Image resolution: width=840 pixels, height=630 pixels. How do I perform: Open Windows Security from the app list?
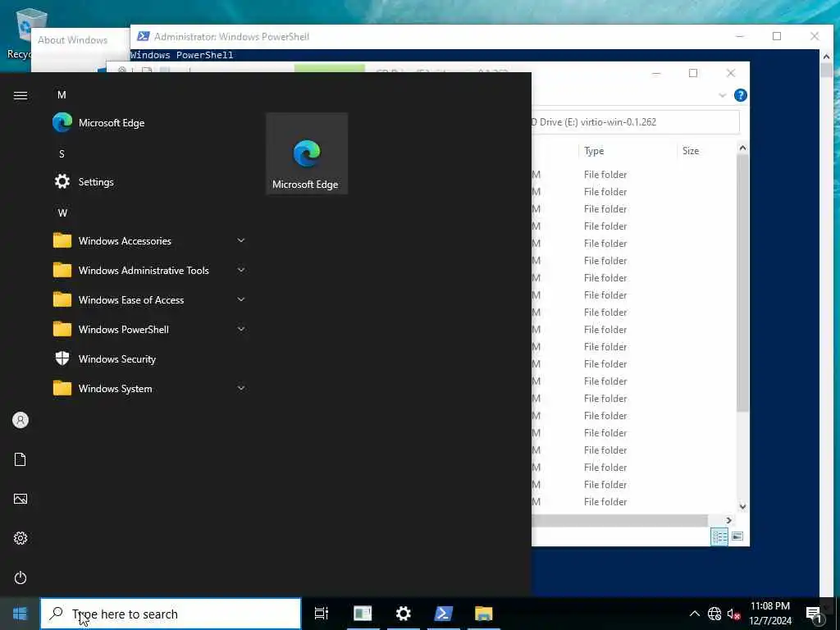150,358
